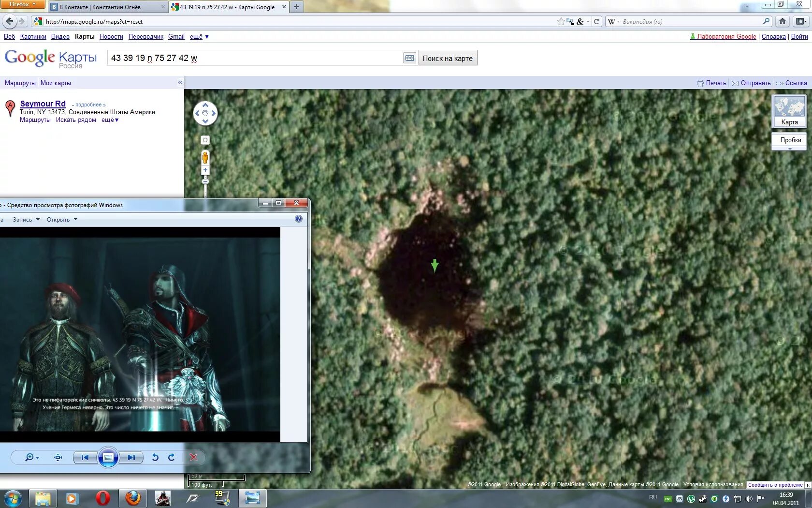Open Opera from the taskbar

point(102,498)
